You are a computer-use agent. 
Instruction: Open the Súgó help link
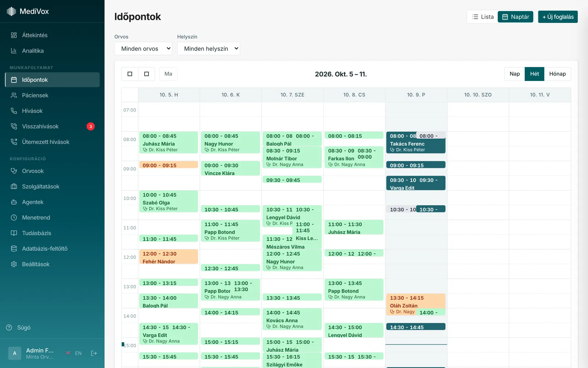point(18,328)
